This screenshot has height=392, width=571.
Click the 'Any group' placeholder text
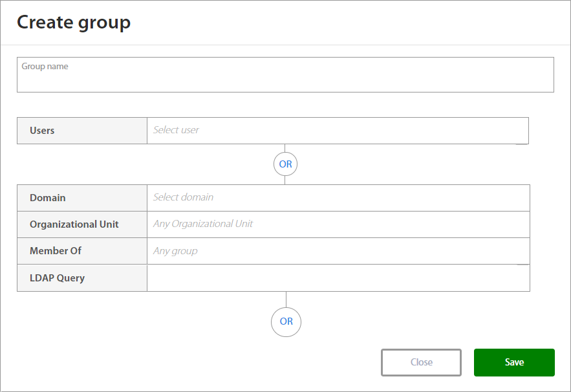pos(175,251)
